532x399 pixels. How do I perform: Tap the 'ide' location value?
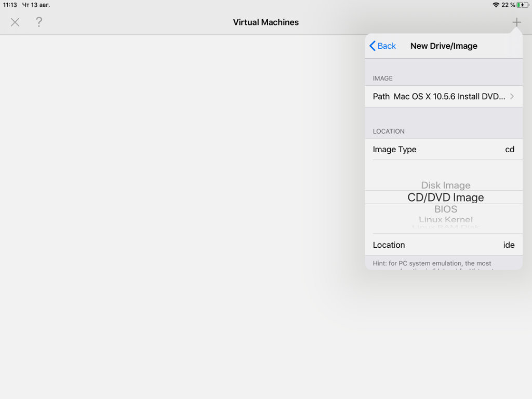point(509,245)
